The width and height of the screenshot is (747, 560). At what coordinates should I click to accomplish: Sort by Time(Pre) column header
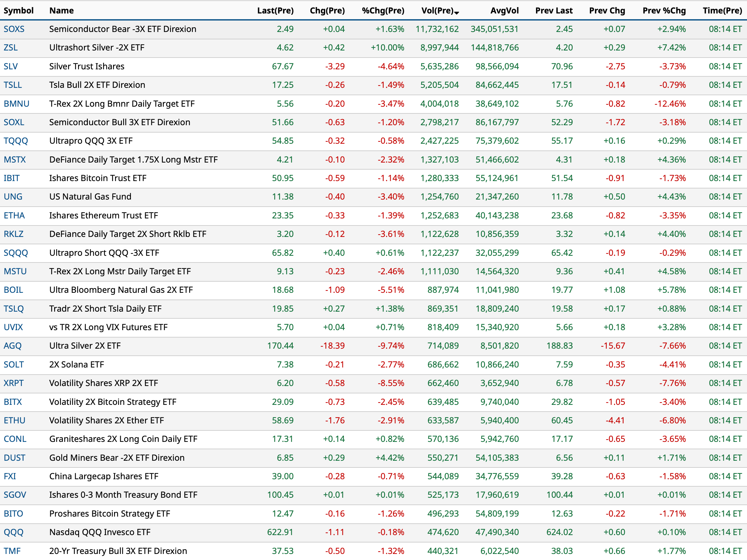point(722,10)
